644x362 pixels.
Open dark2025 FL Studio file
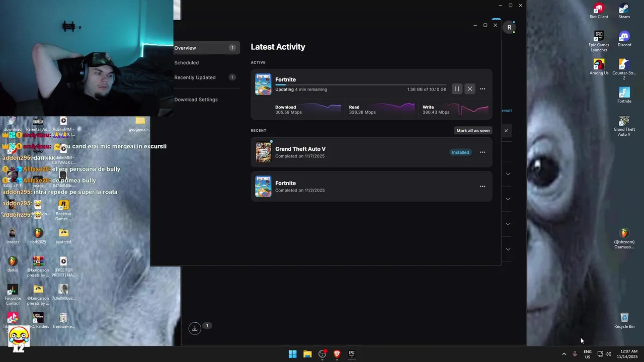tap(38, 236)
